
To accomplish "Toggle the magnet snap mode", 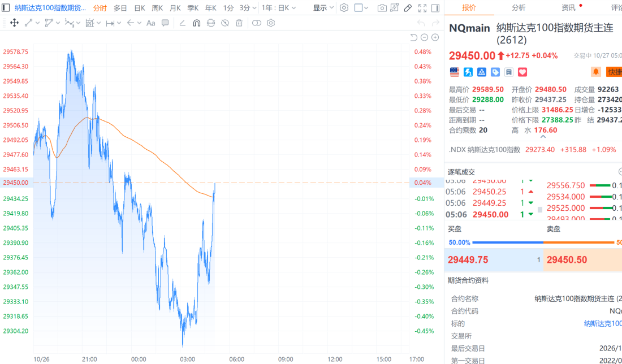I will [x=196, y=23].
